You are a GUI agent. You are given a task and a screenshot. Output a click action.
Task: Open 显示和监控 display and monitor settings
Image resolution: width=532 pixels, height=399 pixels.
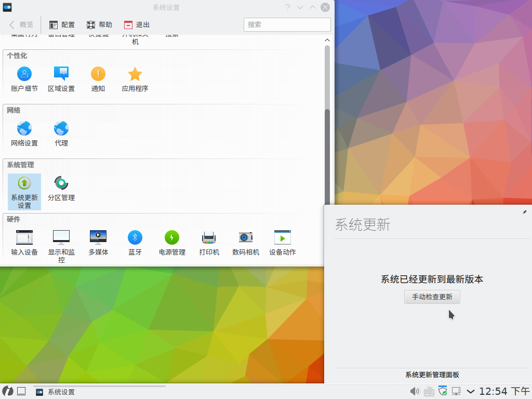(61, 247)
